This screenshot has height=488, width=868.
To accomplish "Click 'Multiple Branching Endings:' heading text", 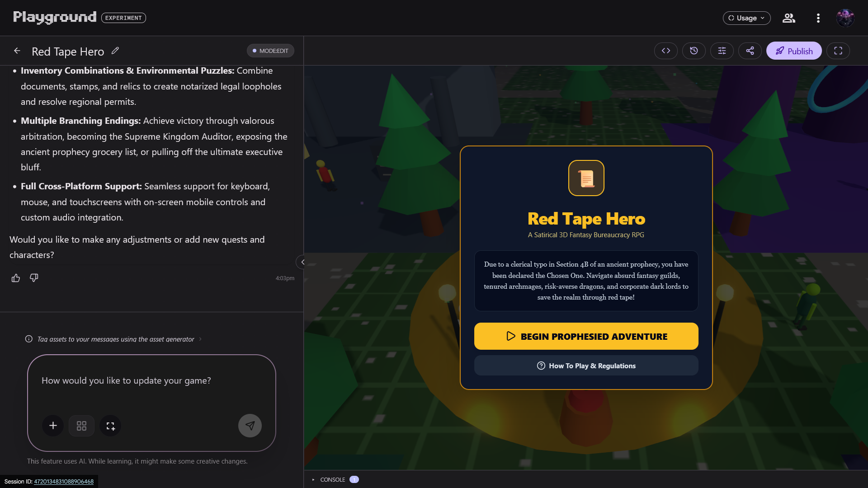I will (x=81, y=121).
